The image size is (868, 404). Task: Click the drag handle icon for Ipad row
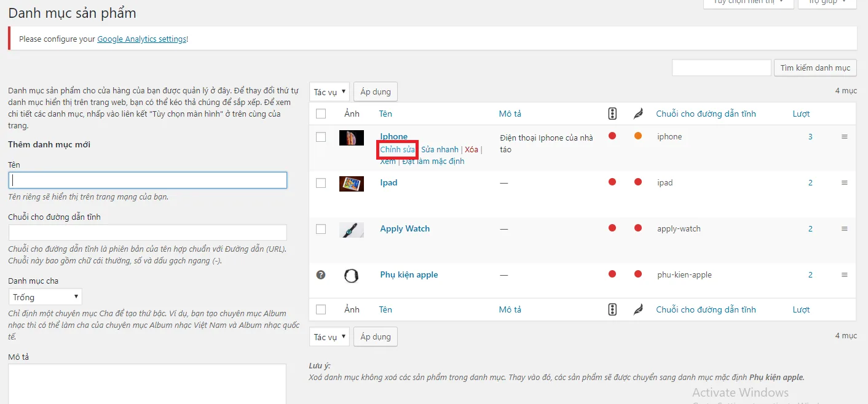(x=845, y=183)
